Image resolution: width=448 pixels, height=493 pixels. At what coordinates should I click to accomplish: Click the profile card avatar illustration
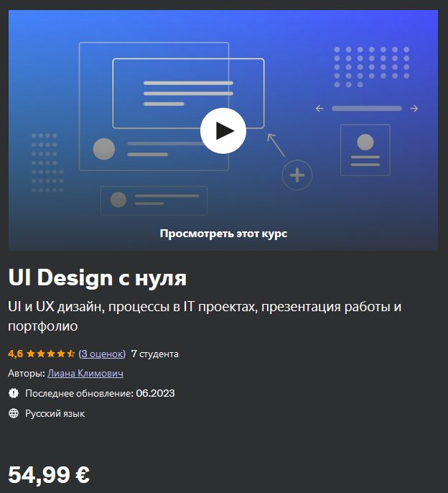point(365,149)
